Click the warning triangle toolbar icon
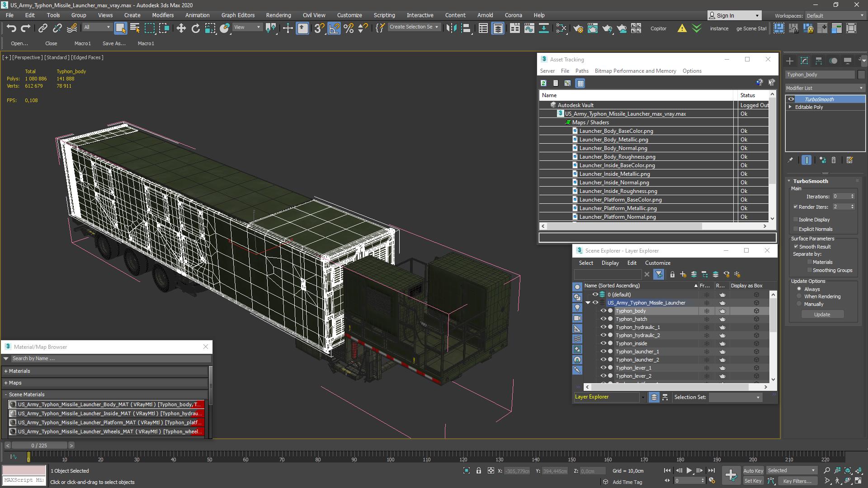This screenshot has height=488, width=868. tap(682, 28)
